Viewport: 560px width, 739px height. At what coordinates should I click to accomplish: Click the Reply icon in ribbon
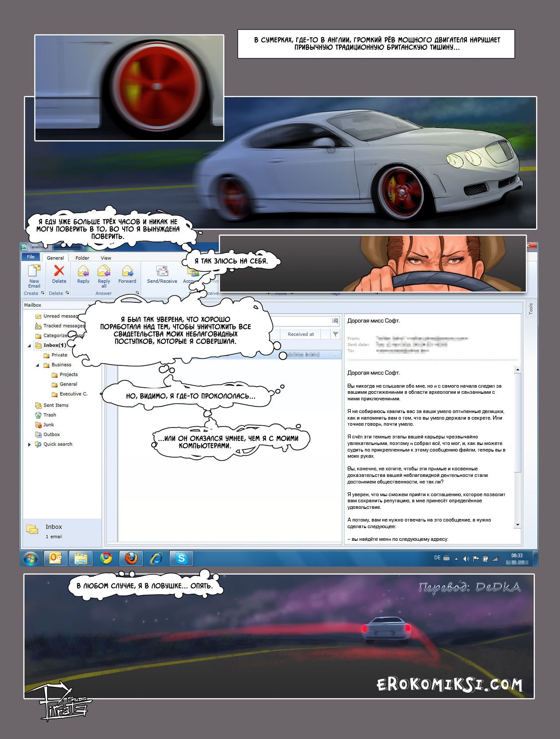coord(83,272)
